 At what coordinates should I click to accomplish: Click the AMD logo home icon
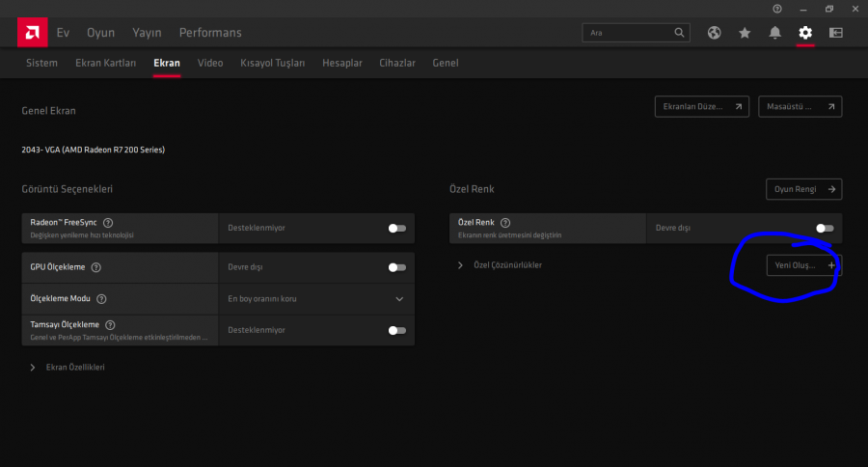(x=32, y=32)
